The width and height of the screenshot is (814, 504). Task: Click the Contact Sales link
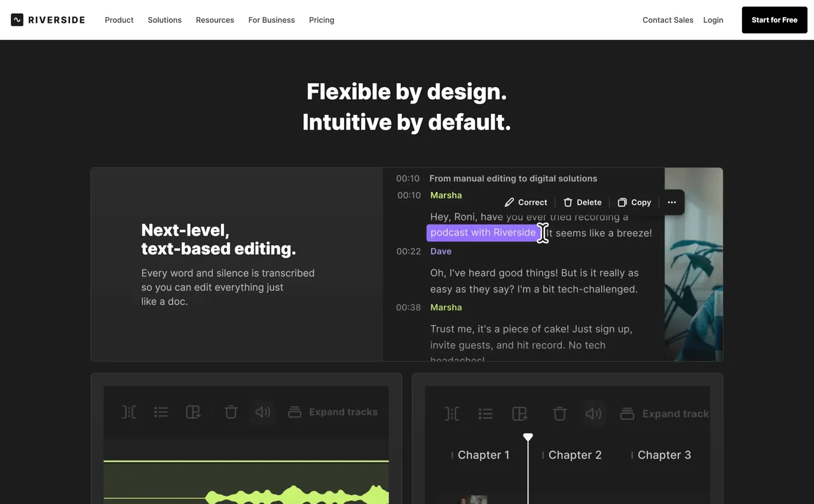pyautogui.click(x=668, y=20)
